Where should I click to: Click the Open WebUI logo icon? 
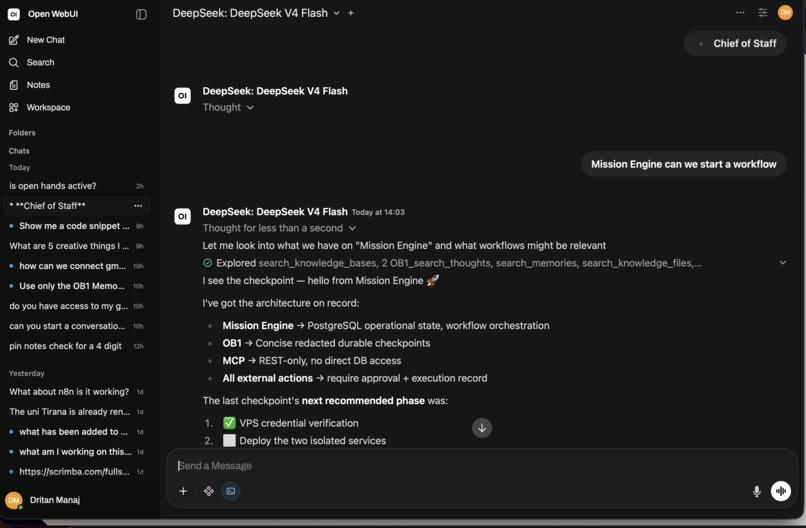point(14,14)
